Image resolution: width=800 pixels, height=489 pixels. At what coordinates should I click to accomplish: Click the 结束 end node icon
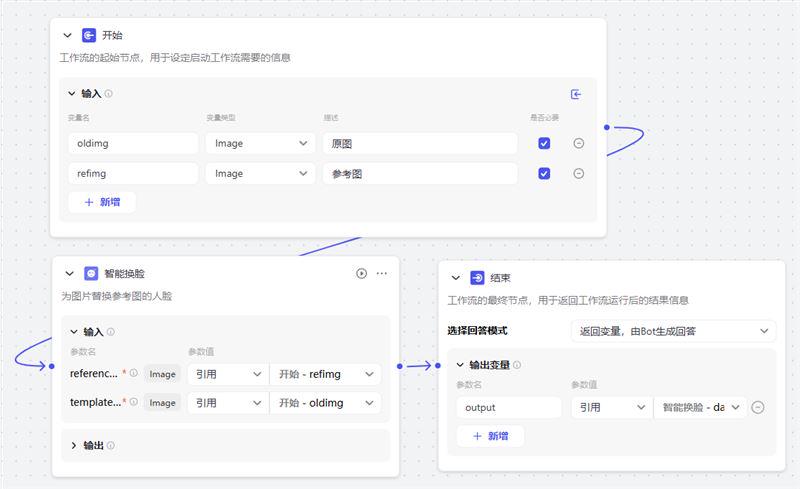pyautogui.click(x=477, y=278)
